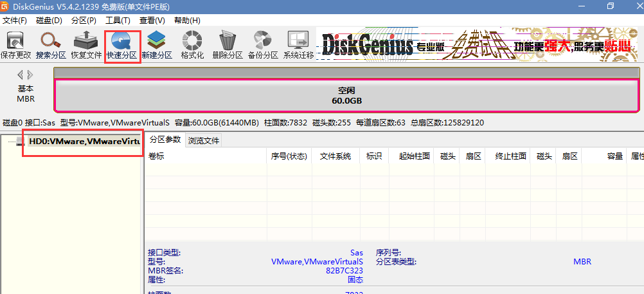This screenshot has width=644, height=294.
Task: Click the 标识 column header
Action: (374, 156)
